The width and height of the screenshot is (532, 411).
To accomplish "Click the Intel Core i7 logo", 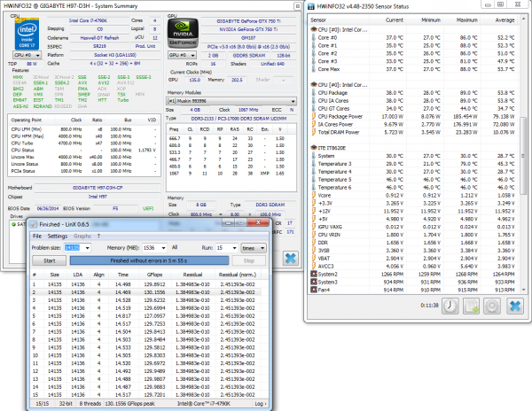I will point(27,35).
